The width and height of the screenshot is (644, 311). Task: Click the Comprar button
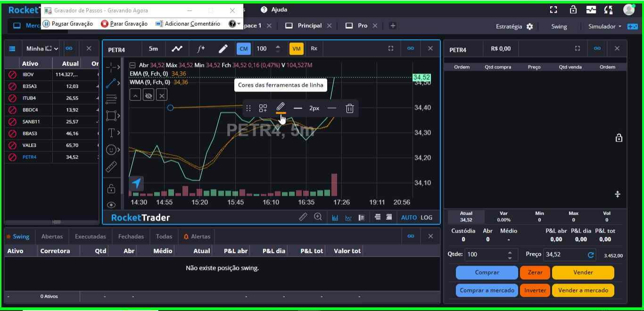(487, 272)
